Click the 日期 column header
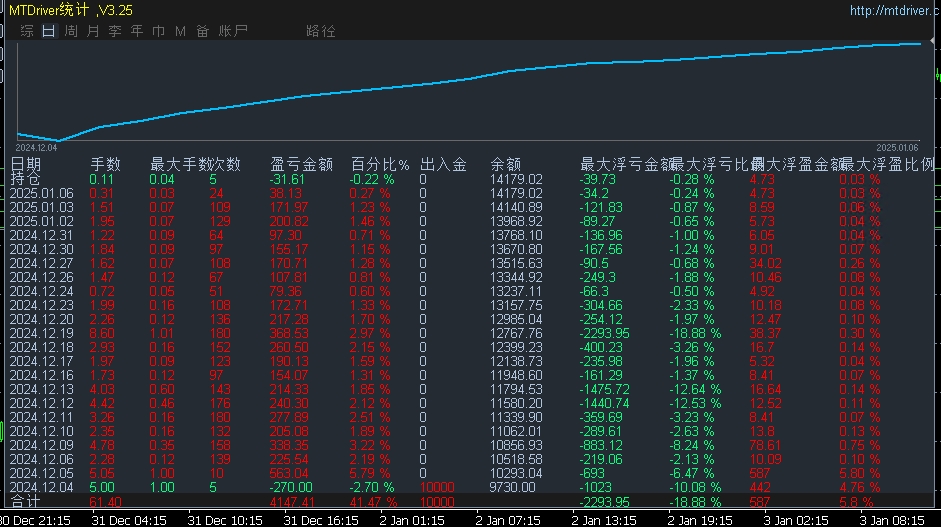The height and width of the screenshot is (527, 941). click(x=25, y=164)
